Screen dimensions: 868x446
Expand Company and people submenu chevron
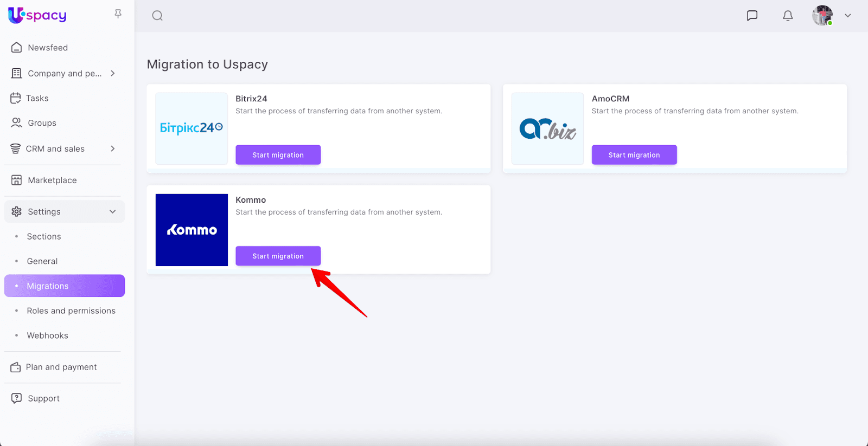click(x=113, y=73)
